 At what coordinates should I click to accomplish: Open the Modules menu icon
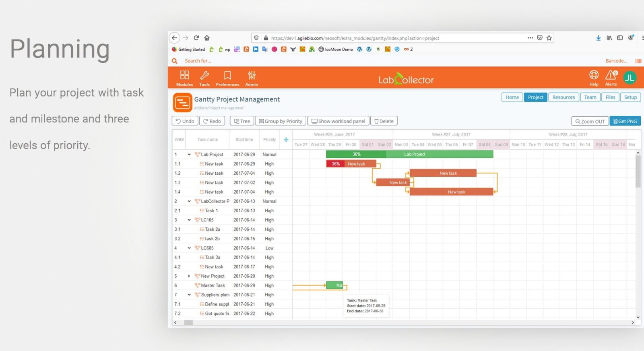(x=184, y=75)
